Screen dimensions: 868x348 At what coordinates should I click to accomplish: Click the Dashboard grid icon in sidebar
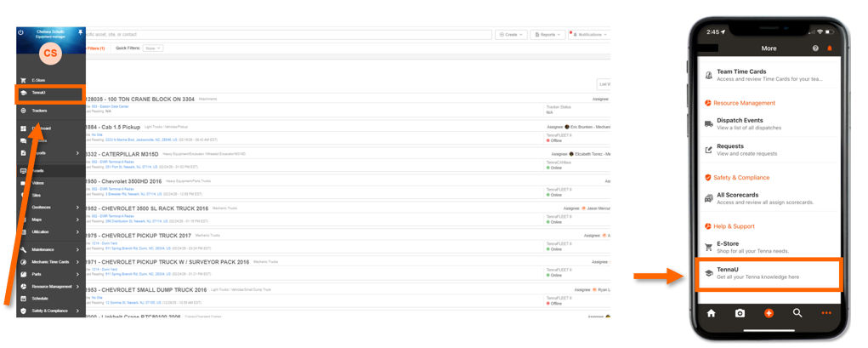coord(23,128)
